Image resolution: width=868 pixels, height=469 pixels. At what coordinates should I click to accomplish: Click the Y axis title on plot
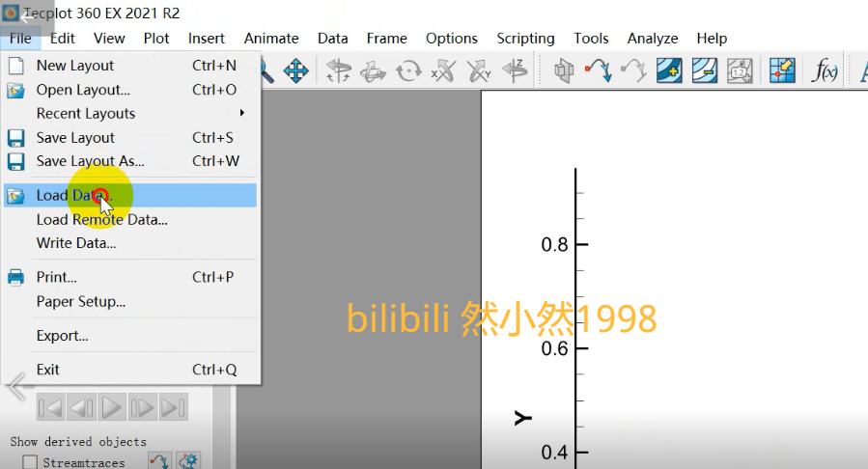(522, 418)
